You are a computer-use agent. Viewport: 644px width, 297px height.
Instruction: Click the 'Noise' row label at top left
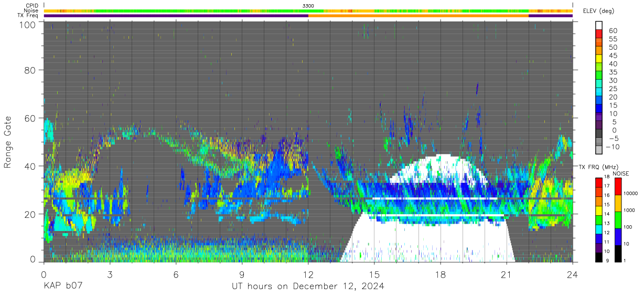[31, 10]
